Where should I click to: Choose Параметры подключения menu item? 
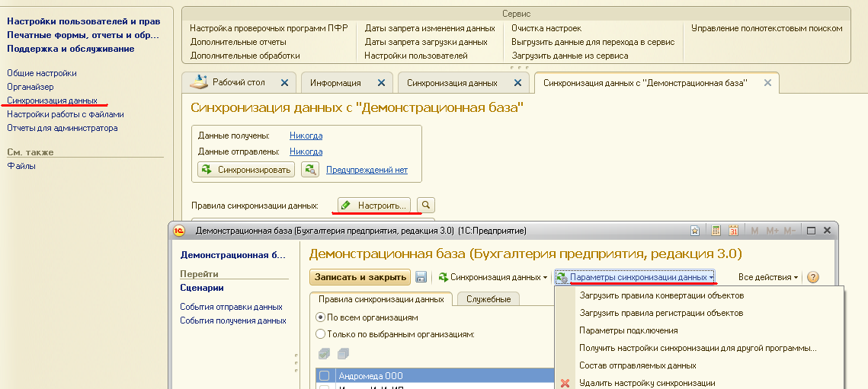628,331
